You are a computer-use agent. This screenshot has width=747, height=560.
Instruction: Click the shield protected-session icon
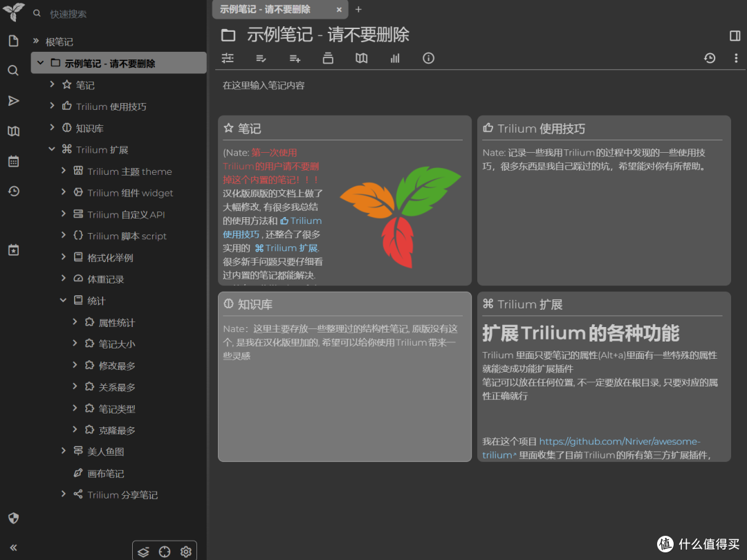[x=13, y=518]
